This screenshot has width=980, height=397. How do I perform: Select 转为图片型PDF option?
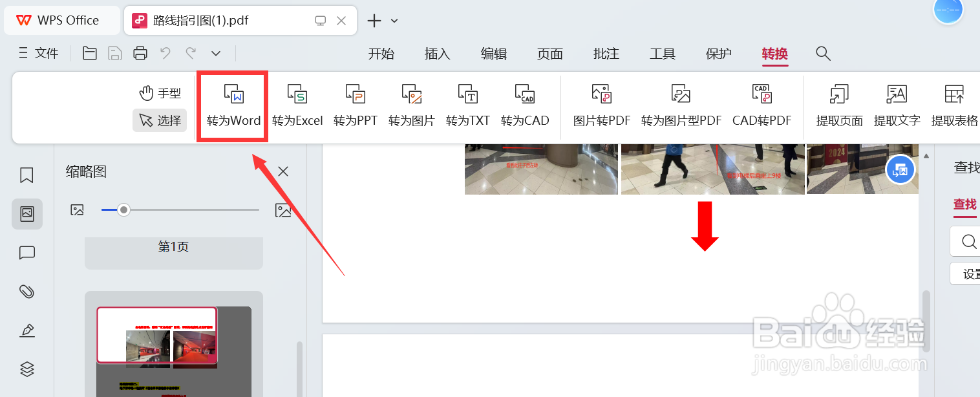[x=681, y=107]
